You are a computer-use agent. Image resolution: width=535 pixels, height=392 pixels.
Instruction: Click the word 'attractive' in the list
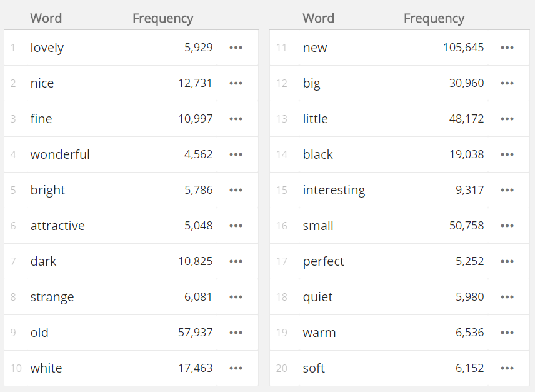click(57, 226)
